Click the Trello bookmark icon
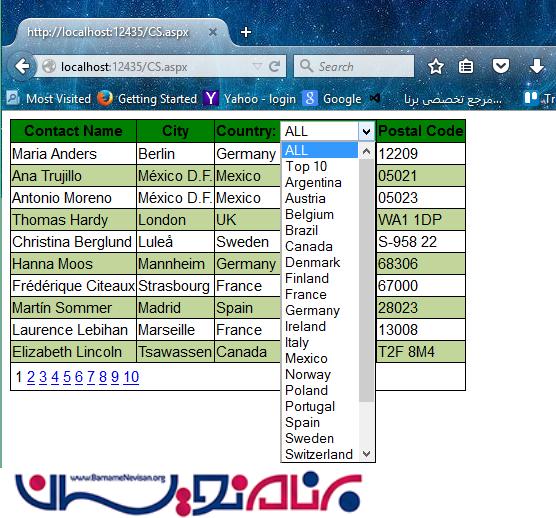This screenshot has height=518, width=556. tap(531, 98)
